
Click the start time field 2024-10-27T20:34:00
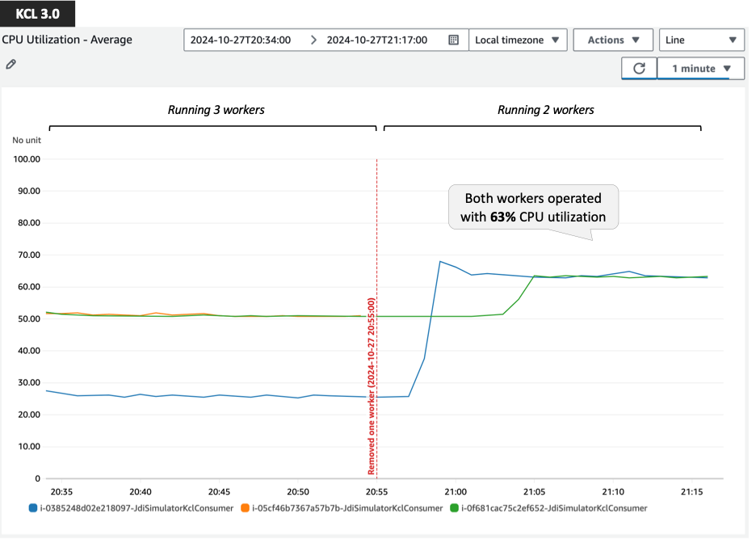pyautogui.click(x=239, y=39)
